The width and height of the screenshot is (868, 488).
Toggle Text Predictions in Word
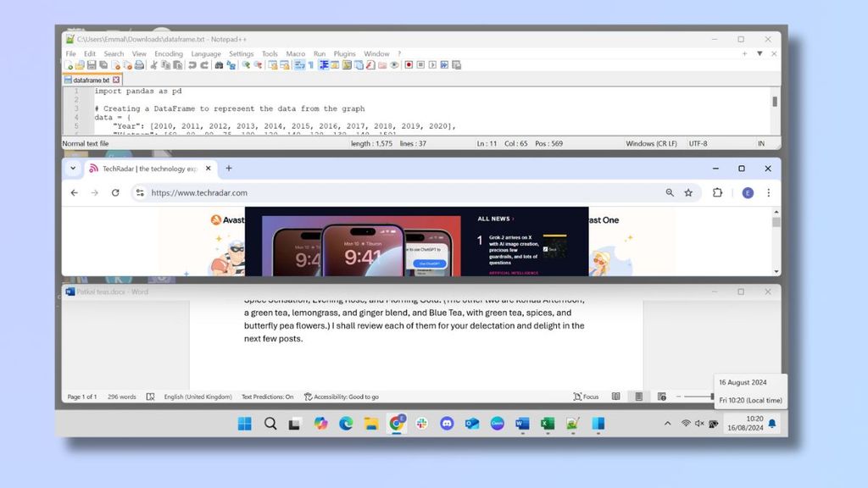pos(267,396)
